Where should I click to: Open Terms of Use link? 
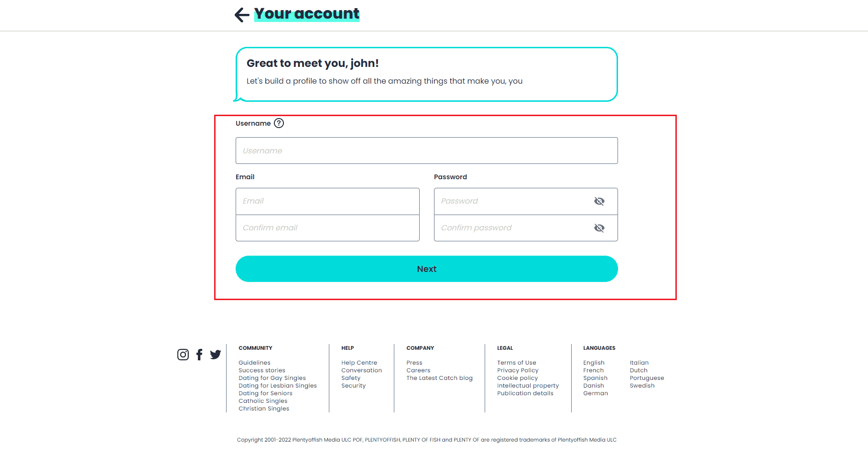[x=517, y=363]
